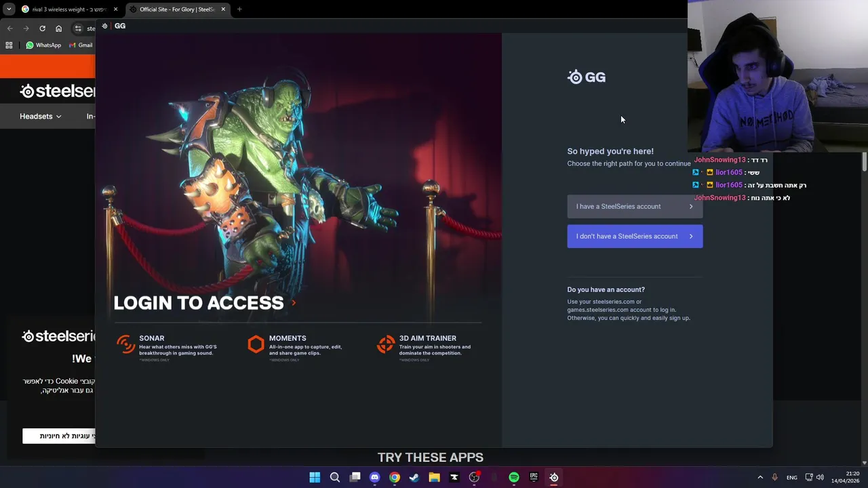This screenshot has height=488, width=868.
Task: Open the Moments hexagon icon
Action: point(256,344)
